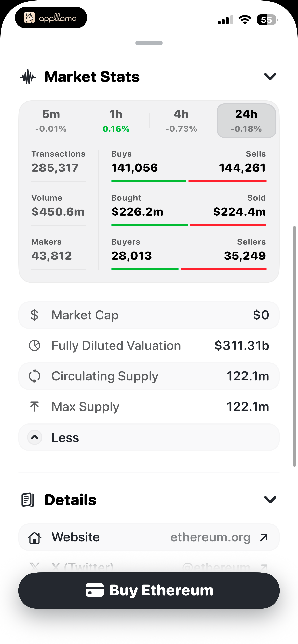Tap the $311.31b valuation value
This screenshot has width=298, height=644.
tap(242, 346)
